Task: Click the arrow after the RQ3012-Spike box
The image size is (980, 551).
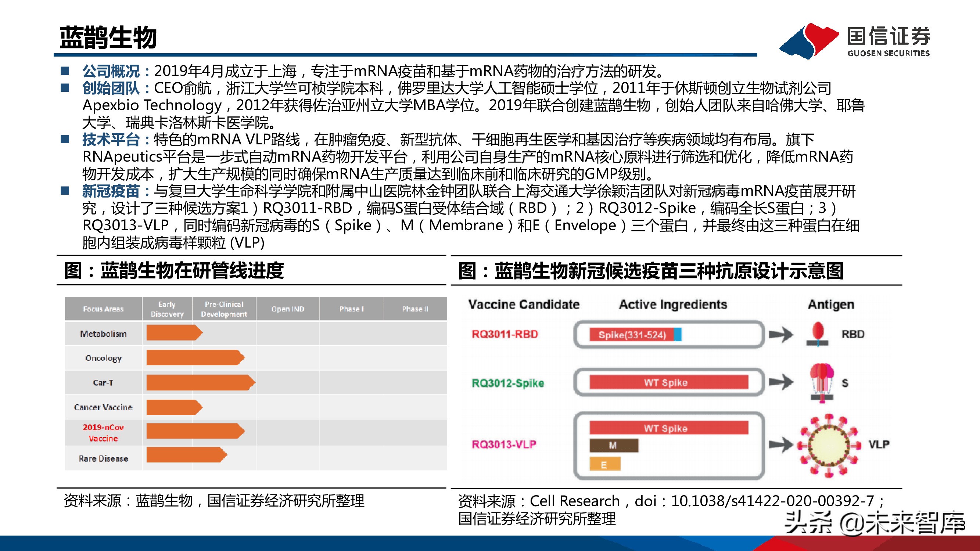Action: [x=780, y=382]
